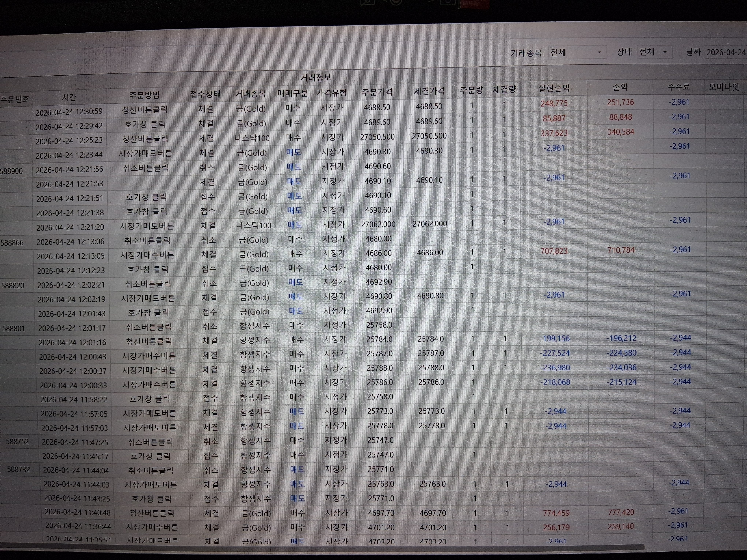
Task: Click the 주문량 column header
Action: click(x=471, y=90)
